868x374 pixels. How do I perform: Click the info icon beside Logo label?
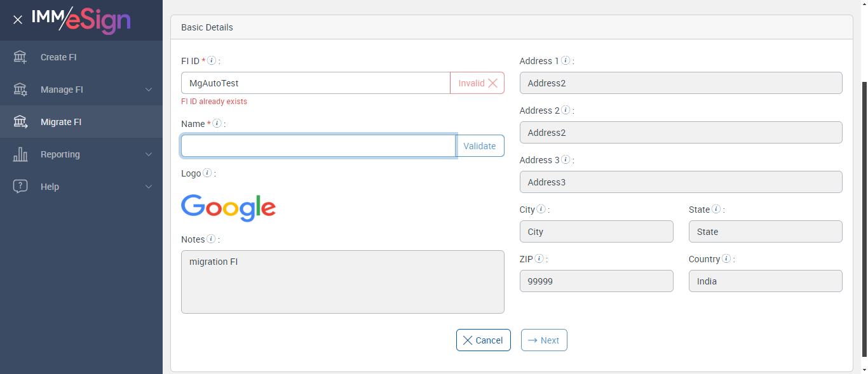click(x=207, y=173)
